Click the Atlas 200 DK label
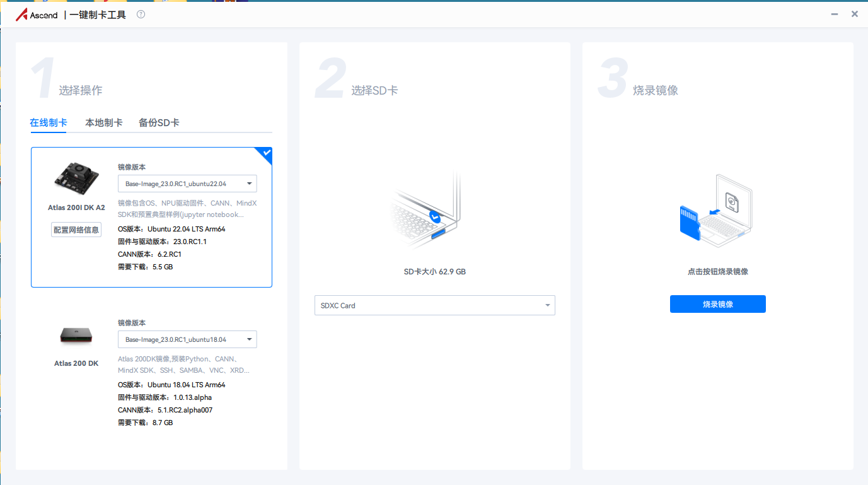 point(76,363)
